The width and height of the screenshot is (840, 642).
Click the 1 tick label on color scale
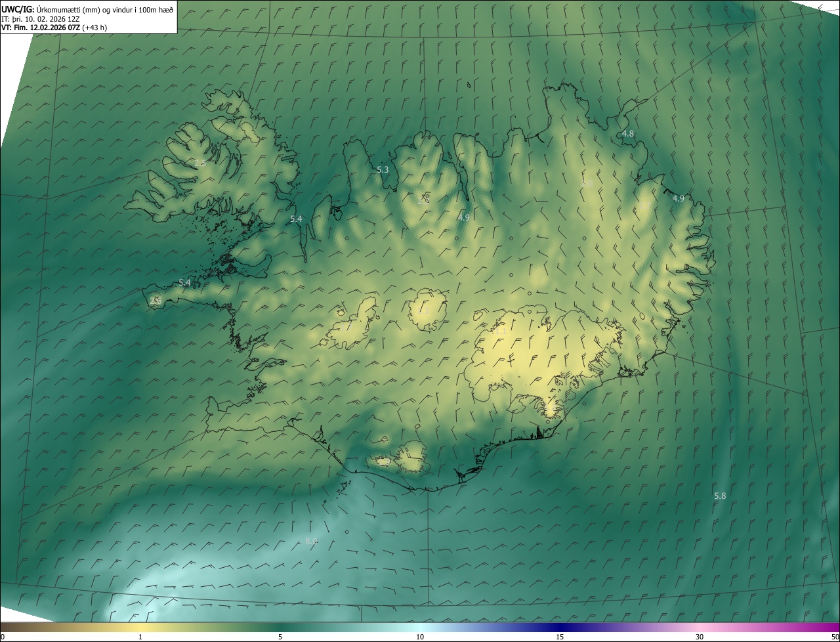point(140,637)
